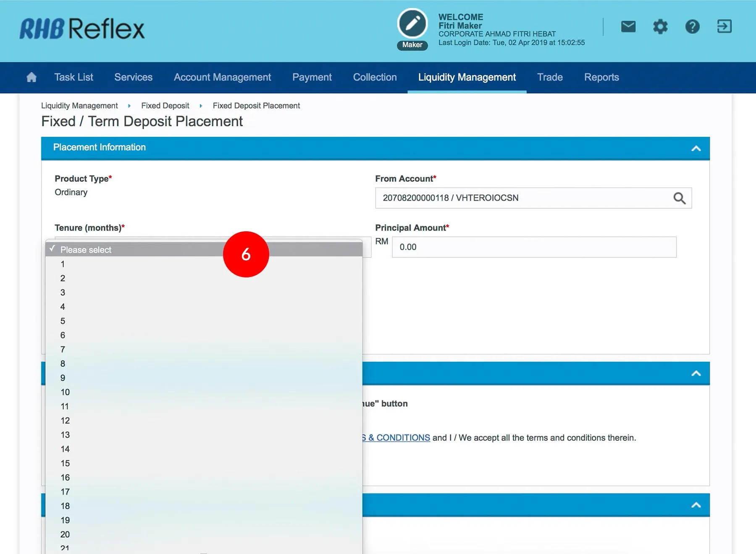Click the RHB Reflex logo
The width and height of the screenshot is (756, 554).
(82, 29)
